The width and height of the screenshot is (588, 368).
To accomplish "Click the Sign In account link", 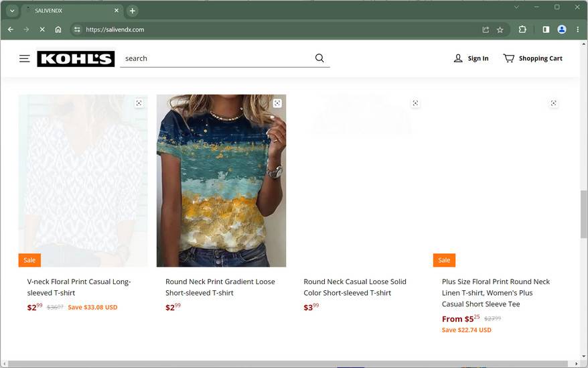I will [471, 58].
